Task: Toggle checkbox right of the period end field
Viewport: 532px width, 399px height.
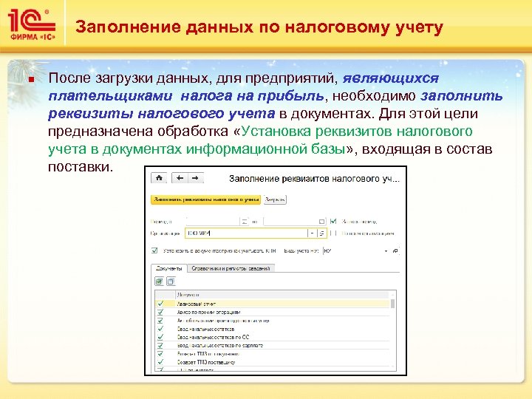Action: [x=333, y=221]
